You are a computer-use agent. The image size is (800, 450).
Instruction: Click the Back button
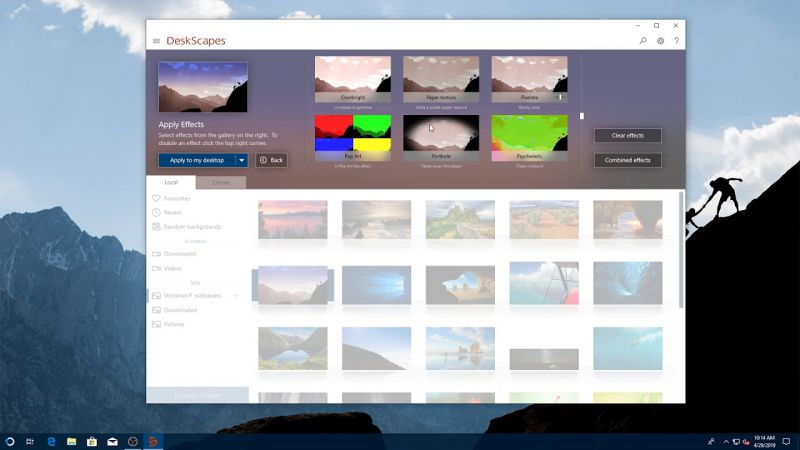click(x=271, y=160)
